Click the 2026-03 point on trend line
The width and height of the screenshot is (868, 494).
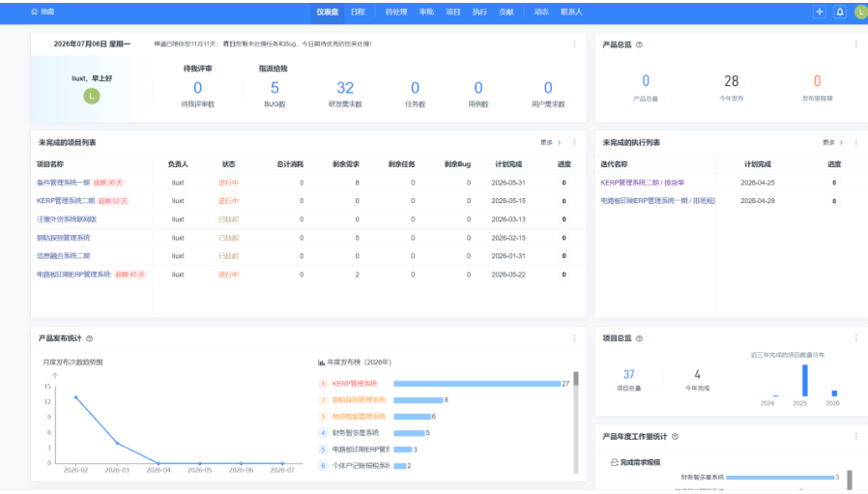pos(117,443)
